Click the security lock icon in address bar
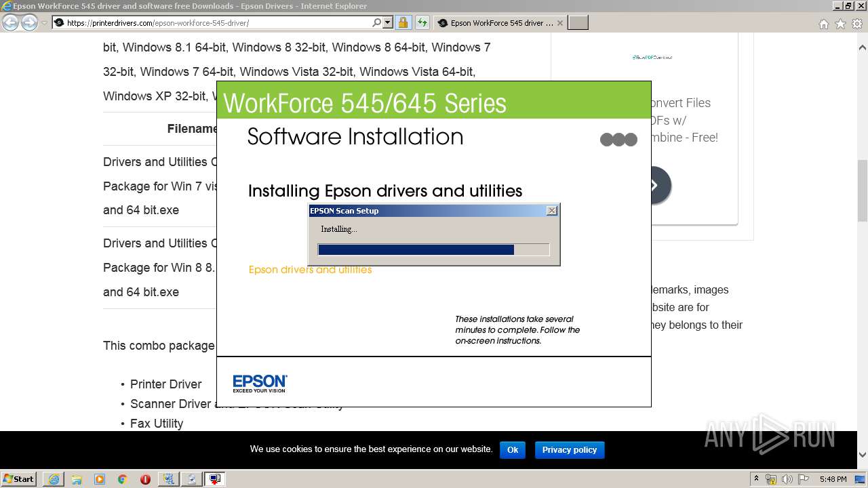 (403, 22)
